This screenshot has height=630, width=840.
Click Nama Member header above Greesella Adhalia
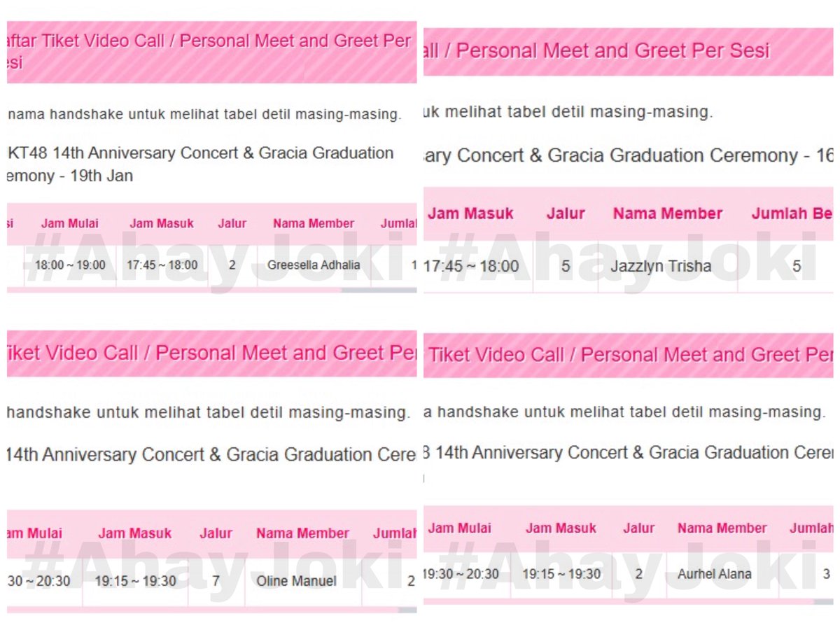[314, 224]
